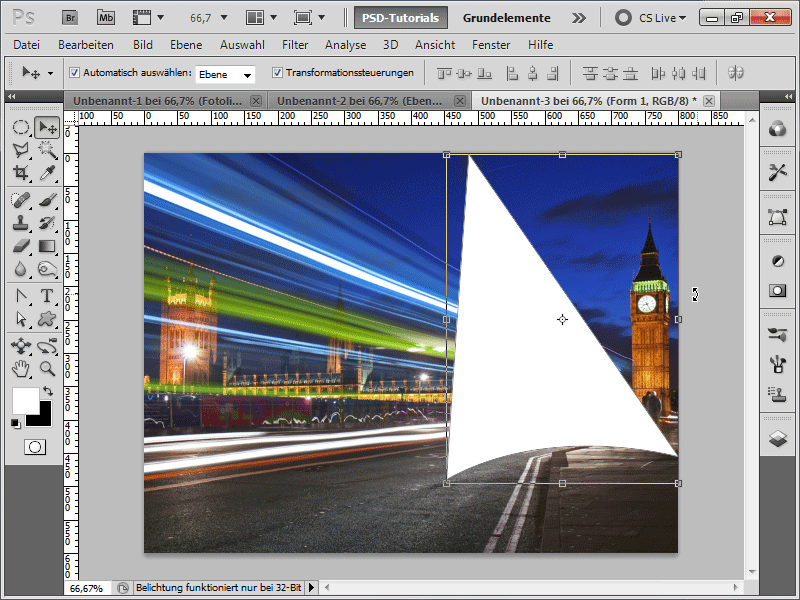Image resolution: width=800 pixels, height=600 pixels.
Task: Select the Hand tool
Action: (x=20, y=368)
